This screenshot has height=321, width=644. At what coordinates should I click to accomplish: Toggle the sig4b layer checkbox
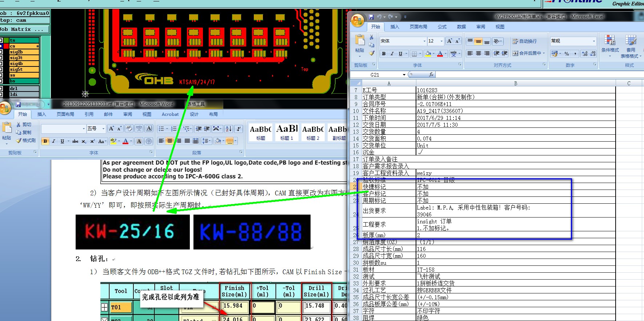tap(2, 64)
